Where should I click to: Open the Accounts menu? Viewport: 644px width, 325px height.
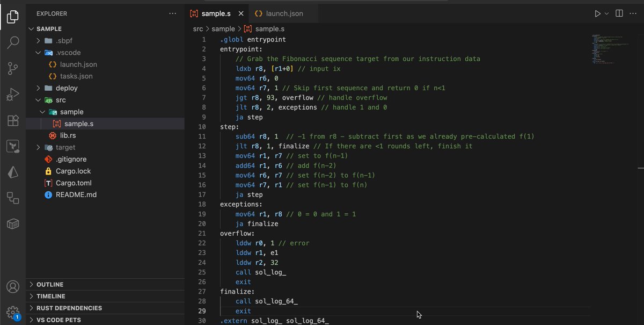13,287
